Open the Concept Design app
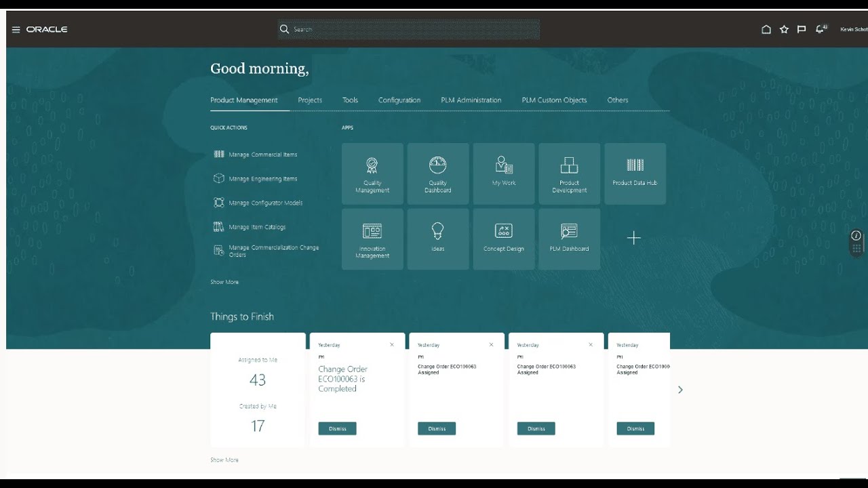This screenshot has width=868, height=488. point(504,239)
